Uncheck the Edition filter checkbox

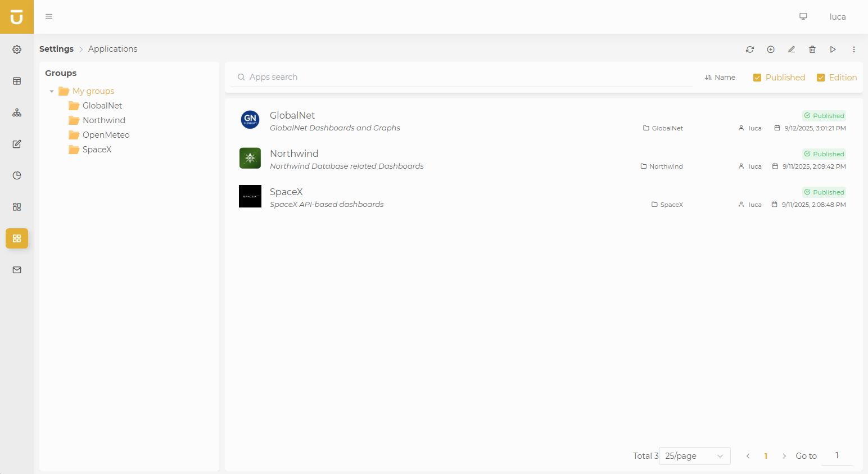pyautogui.click(x=821, y=78)
